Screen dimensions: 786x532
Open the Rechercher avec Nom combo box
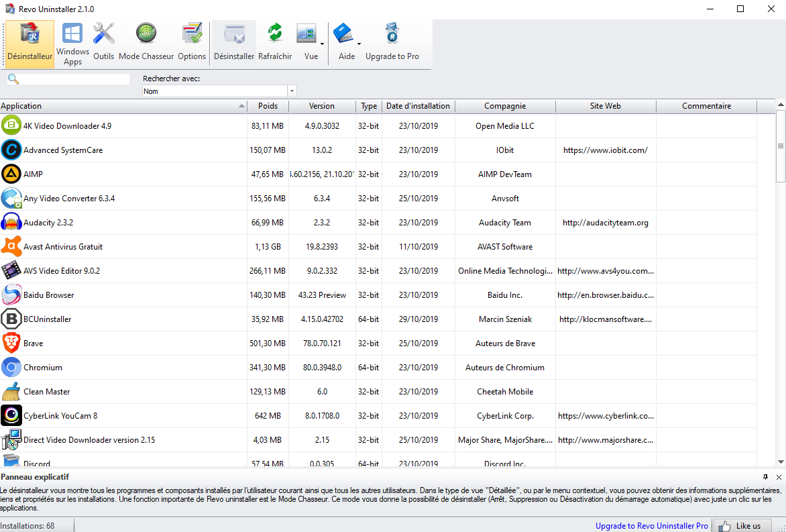[x=219, y=91]
